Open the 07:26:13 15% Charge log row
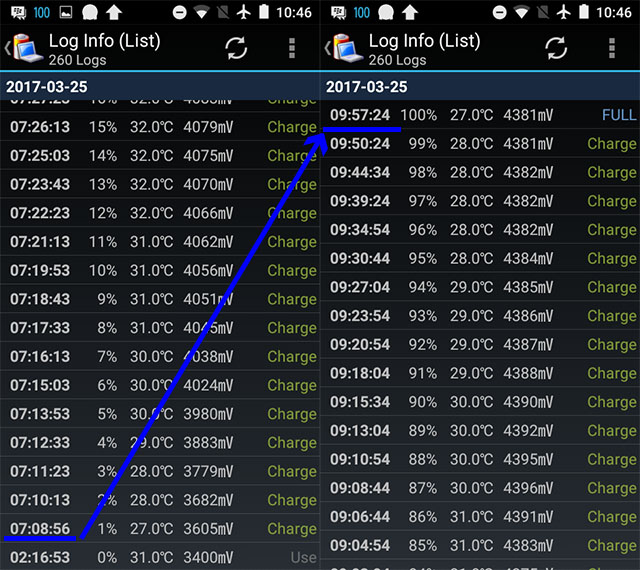Image resolution: width=640 pixels, height=570 pixels. coord(160,127)
